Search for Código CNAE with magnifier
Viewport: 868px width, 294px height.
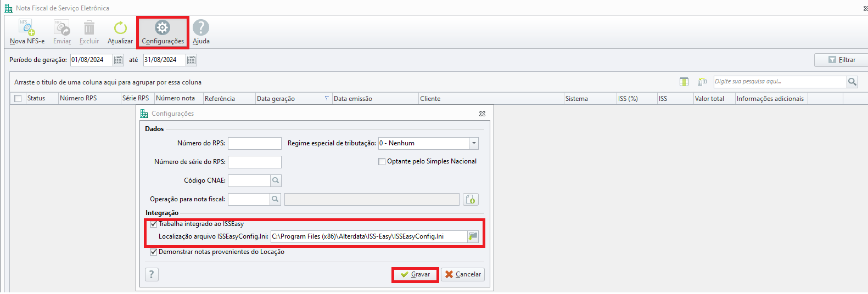tap(276, 180)
